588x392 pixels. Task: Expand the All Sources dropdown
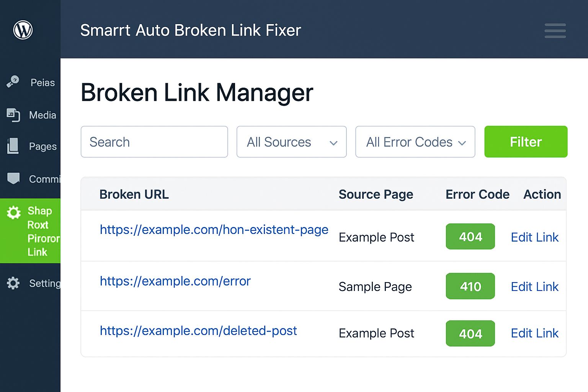pyautogui.click(x=291, y=142)
